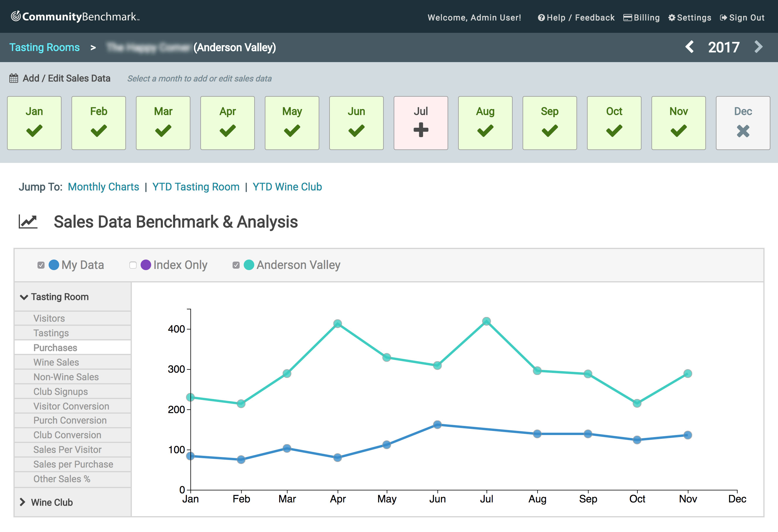Image resolution: width=778 pixels, height=532 pixels.
Task: Select the Sep month tile
Action: coord(550,123)
